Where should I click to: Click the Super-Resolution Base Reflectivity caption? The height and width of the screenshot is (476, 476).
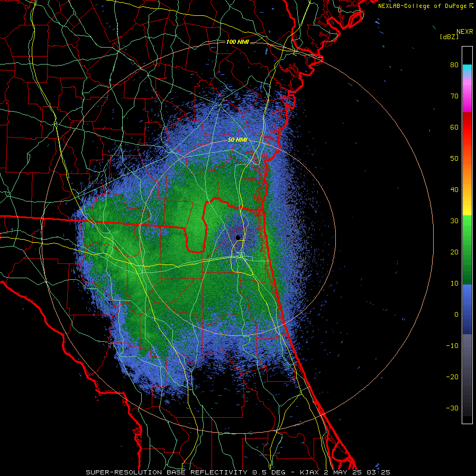coord(166,472)
